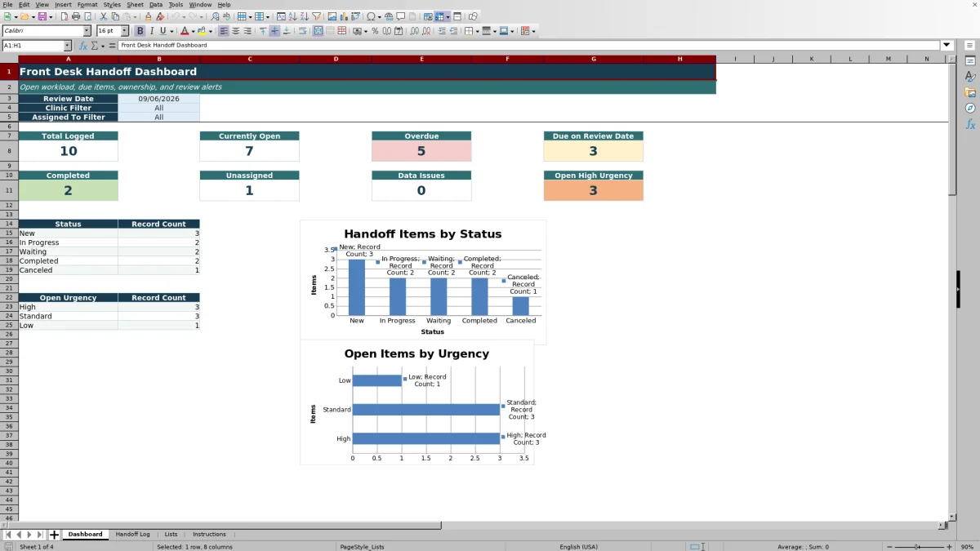
Task: Switch to Lists sheet tab
Action: point(171,535)
